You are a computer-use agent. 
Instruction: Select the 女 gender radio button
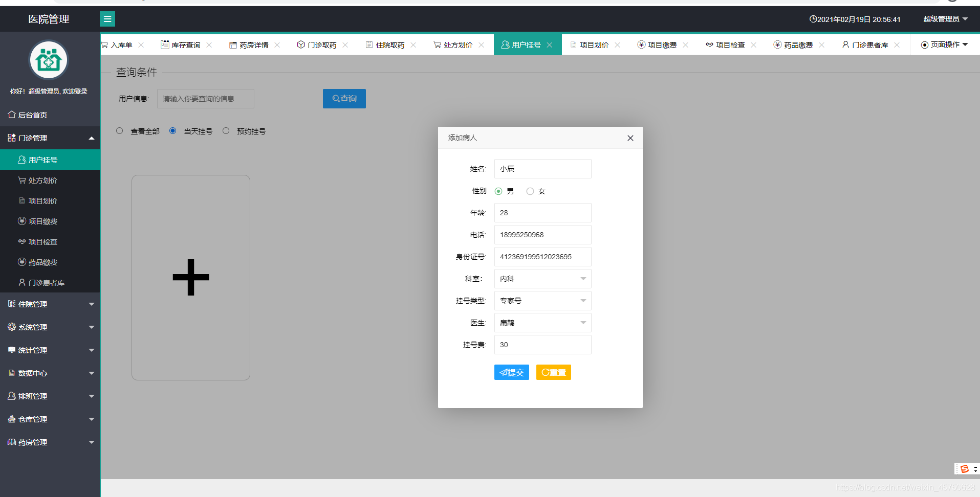530,191
